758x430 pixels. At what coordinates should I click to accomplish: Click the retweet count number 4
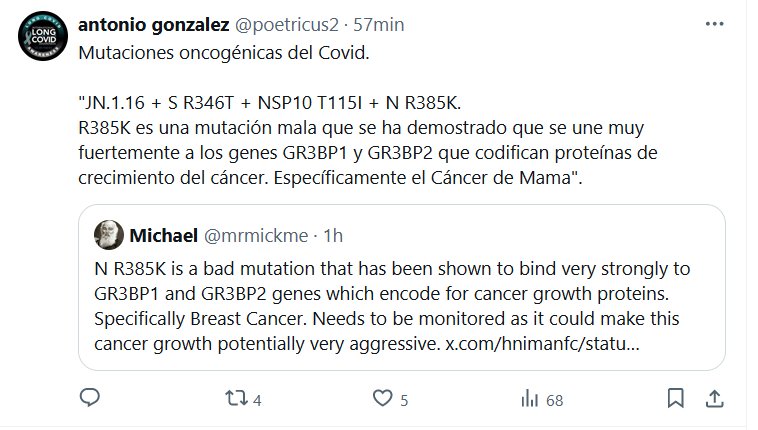pos(257,400)
